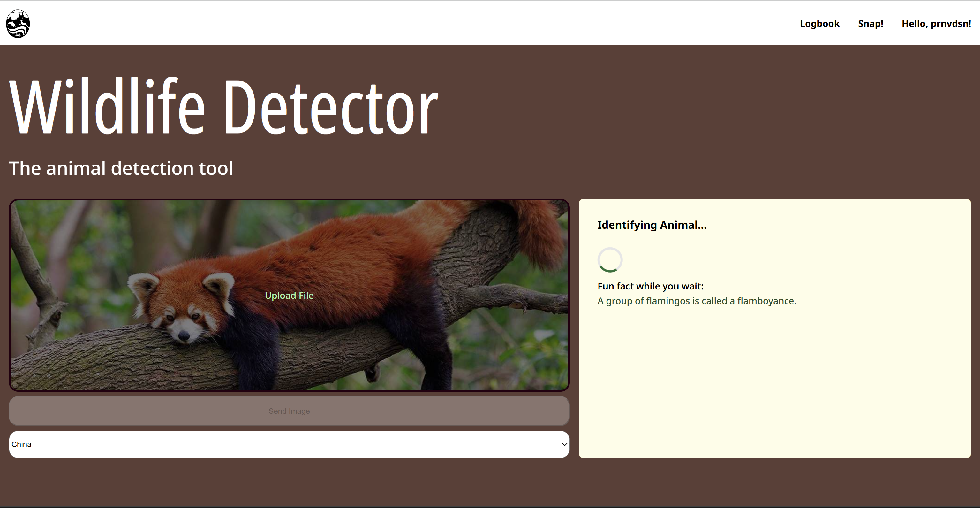Click the Wildlife Detector title

pyautogui.click(x=224, y=107)
